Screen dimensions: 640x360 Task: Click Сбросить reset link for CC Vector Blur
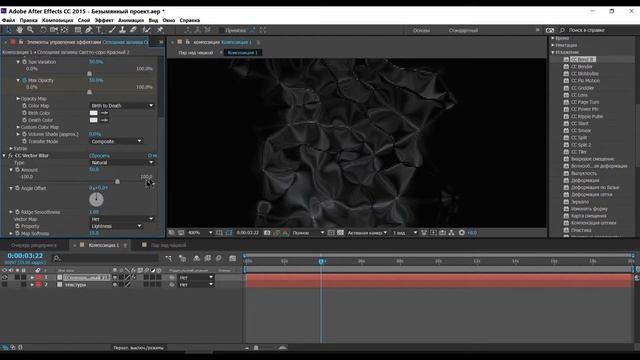(x=99, y=156)
